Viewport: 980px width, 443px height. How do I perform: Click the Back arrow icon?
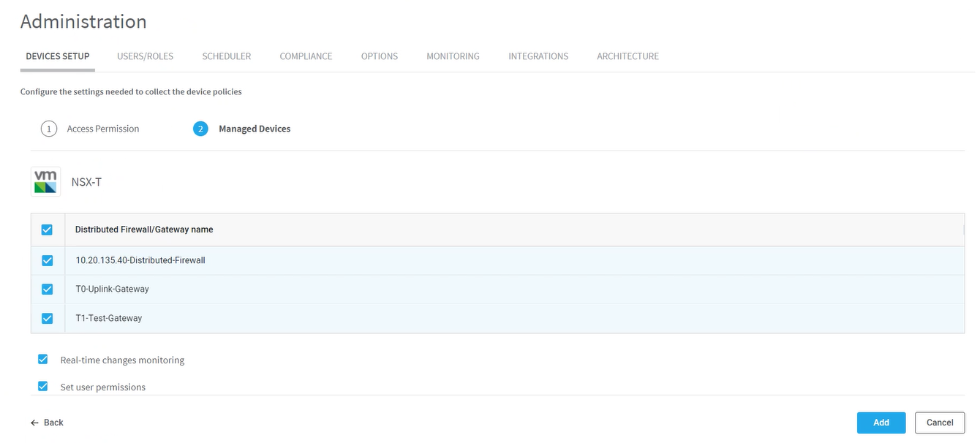coord(34,423)
